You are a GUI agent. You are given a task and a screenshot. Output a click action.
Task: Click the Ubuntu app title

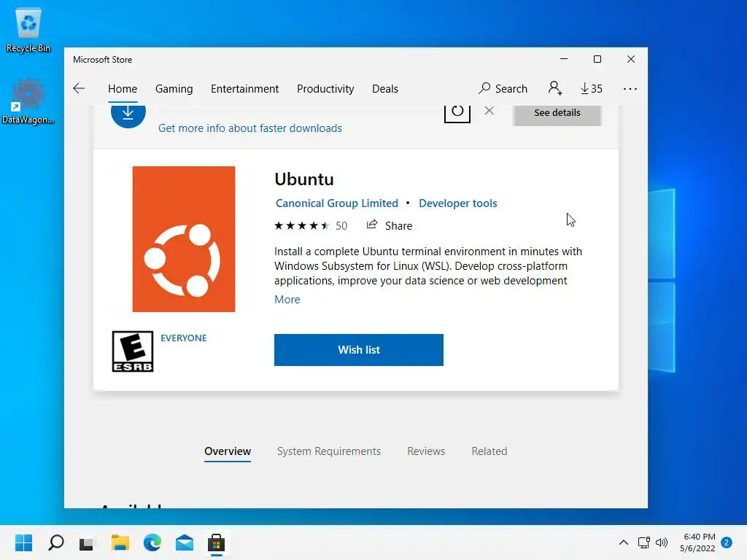(304, 179)
